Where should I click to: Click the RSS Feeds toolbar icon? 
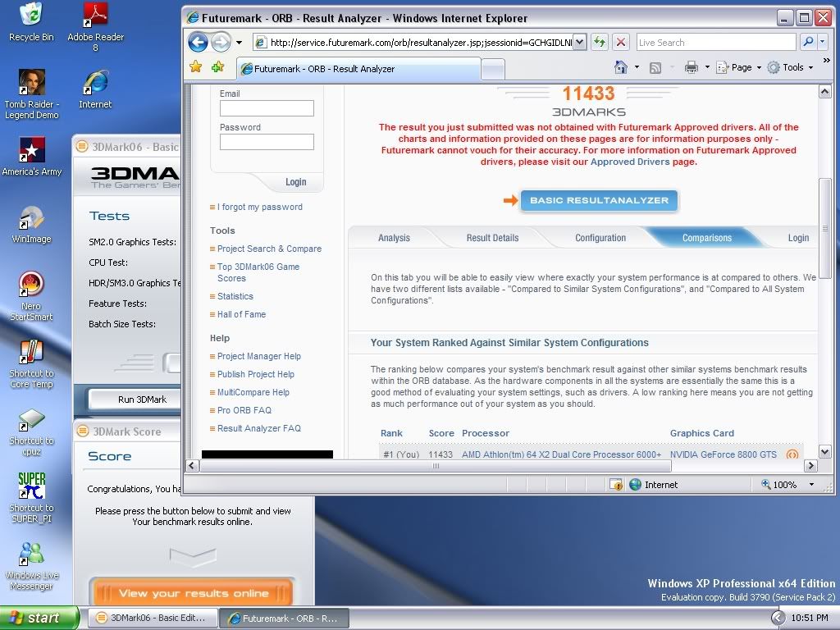point(655,67)
